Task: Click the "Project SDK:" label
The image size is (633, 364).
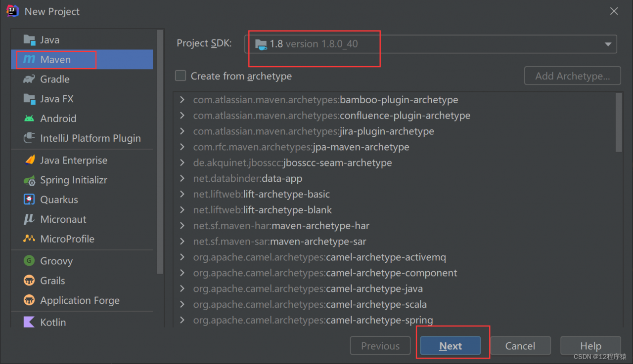Action: (x=204, y=43)
